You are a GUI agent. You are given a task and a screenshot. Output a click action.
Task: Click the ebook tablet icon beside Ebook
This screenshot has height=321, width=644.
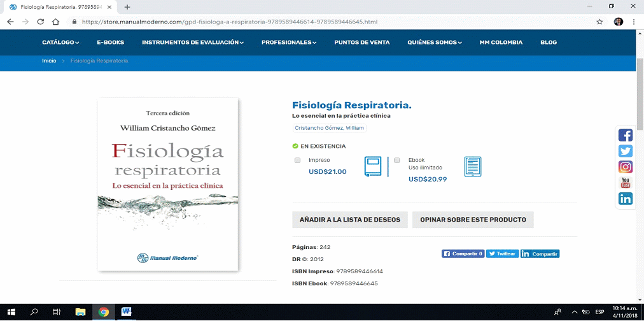[x=473, y=166]
